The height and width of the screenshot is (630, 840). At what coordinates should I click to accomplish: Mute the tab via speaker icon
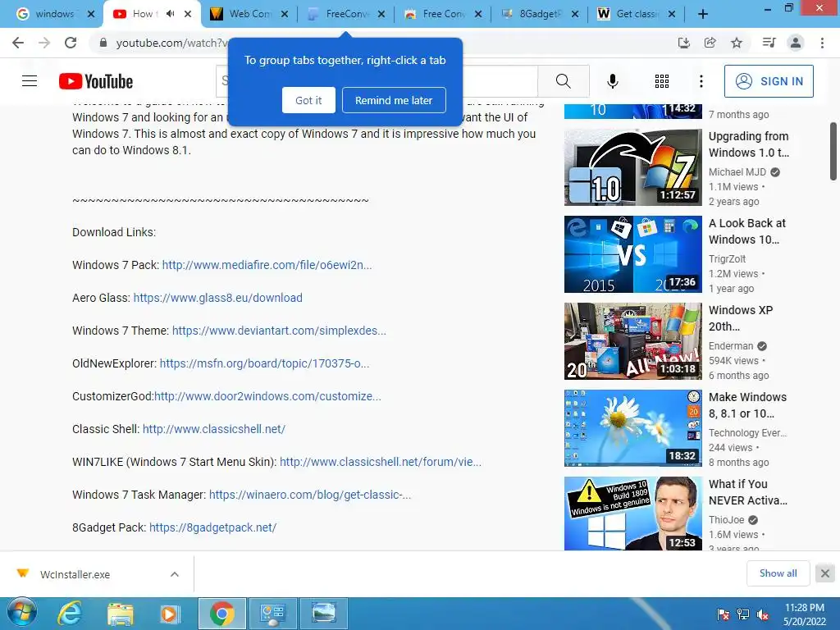point(170,14)
